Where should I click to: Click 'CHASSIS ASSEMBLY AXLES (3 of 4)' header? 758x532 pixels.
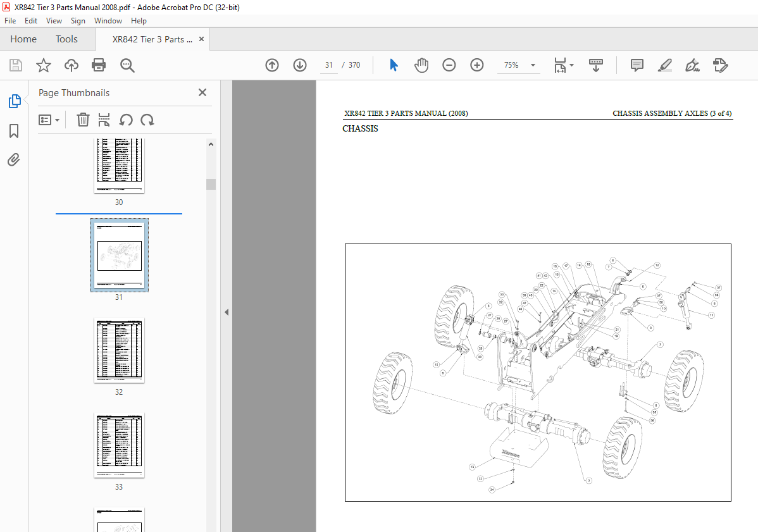pyautogui.click(x=672, y=114)
